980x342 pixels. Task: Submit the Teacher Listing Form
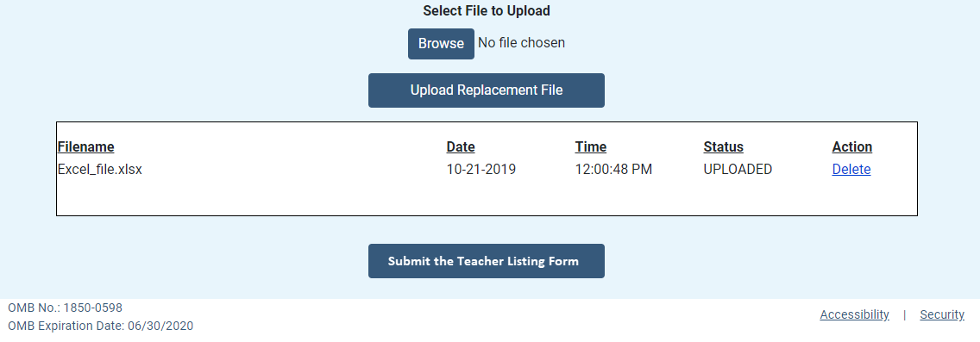(x=487, y=261)
